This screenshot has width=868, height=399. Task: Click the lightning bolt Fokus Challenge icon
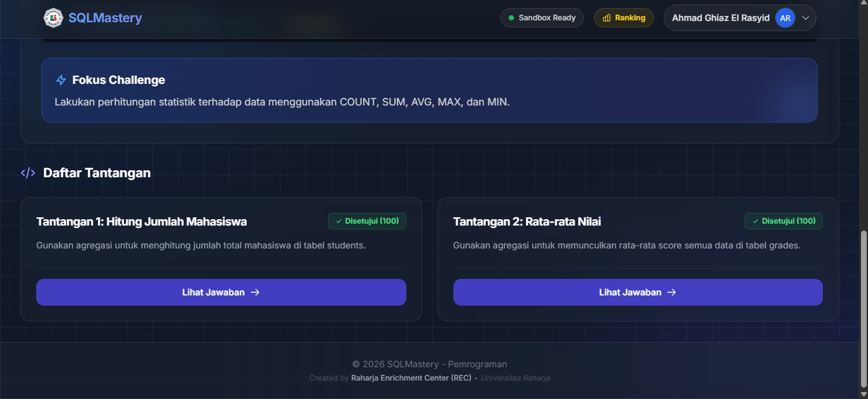click(61, 80)
